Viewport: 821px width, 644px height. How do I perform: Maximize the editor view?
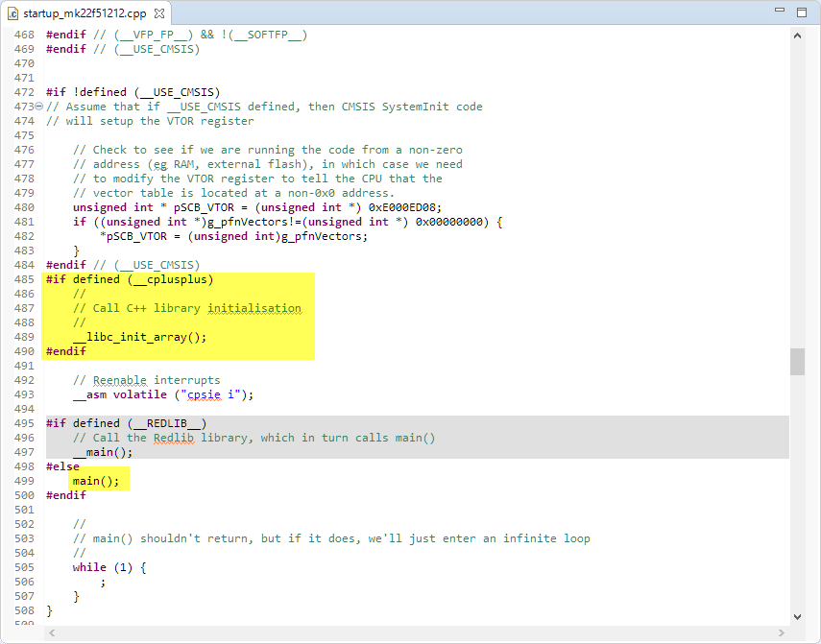click(x=802, y=12)
